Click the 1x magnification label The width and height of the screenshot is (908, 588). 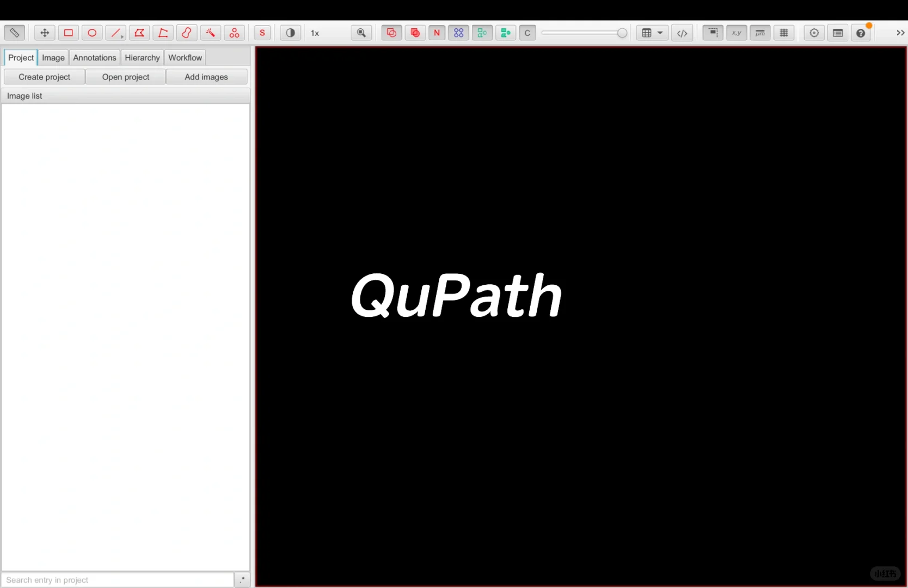pyautogui.click(x=315, y=33)
